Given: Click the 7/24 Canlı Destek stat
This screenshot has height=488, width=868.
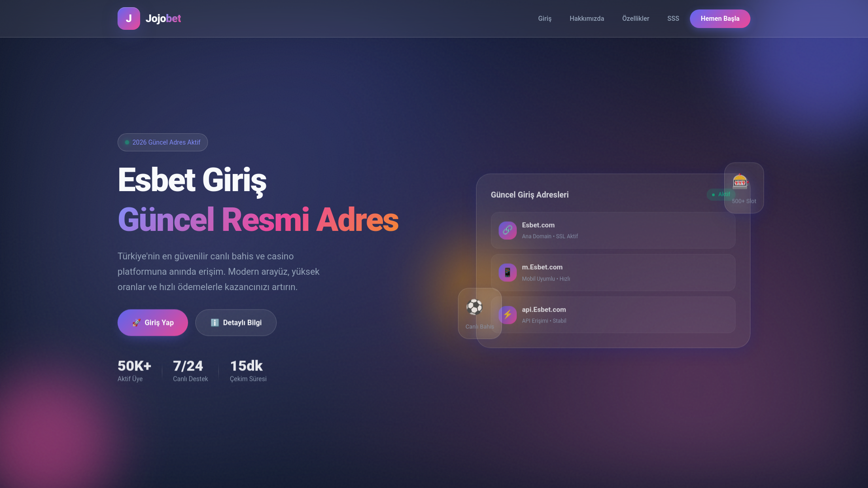Looking at the screenshot, I should 190,371.
